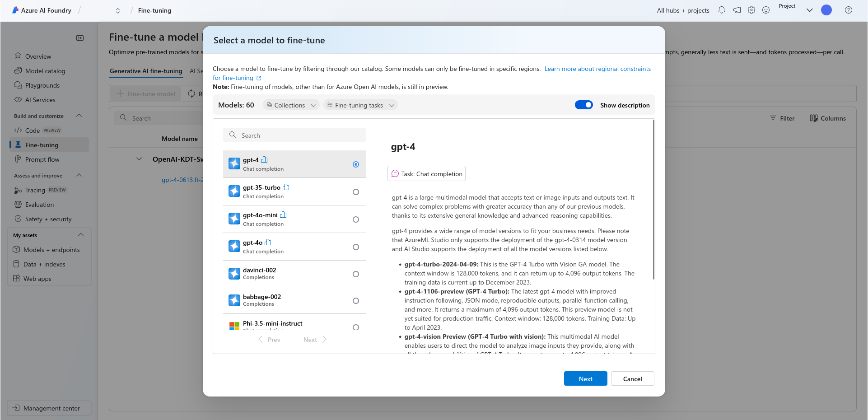Click the model Search field in dialog
Screen dimensions: 868x420
coord(294,135)
